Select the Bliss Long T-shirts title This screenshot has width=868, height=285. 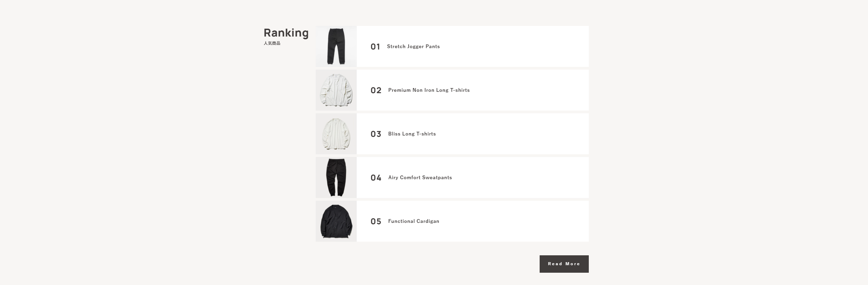coord(412,134)
